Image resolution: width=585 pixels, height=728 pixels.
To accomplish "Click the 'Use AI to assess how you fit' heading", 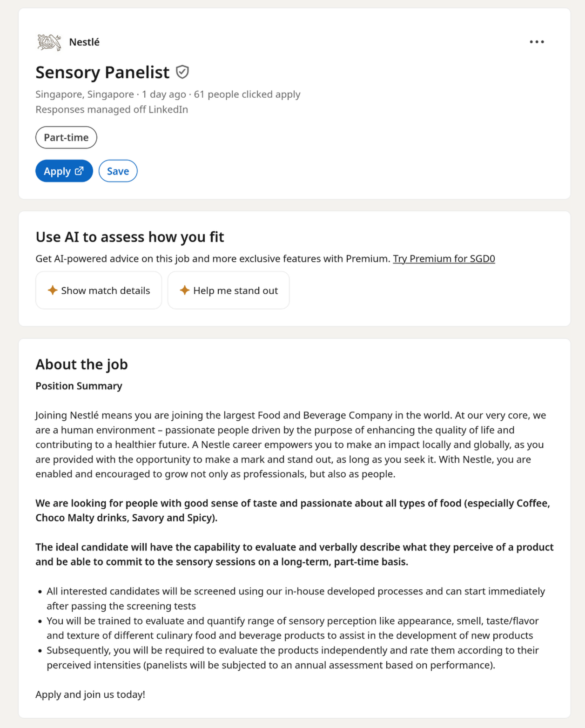I will [x=130, y=237].
